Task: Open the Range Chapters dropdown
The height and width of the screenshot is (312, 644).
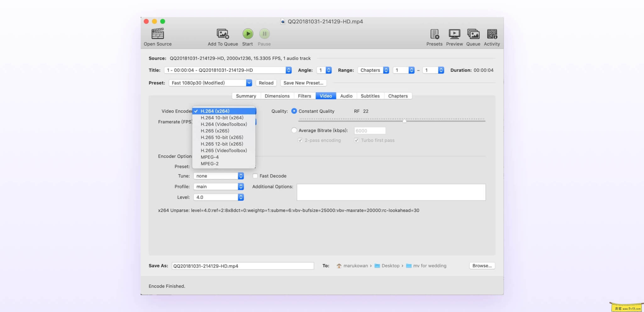Action: tap(373, 70)
